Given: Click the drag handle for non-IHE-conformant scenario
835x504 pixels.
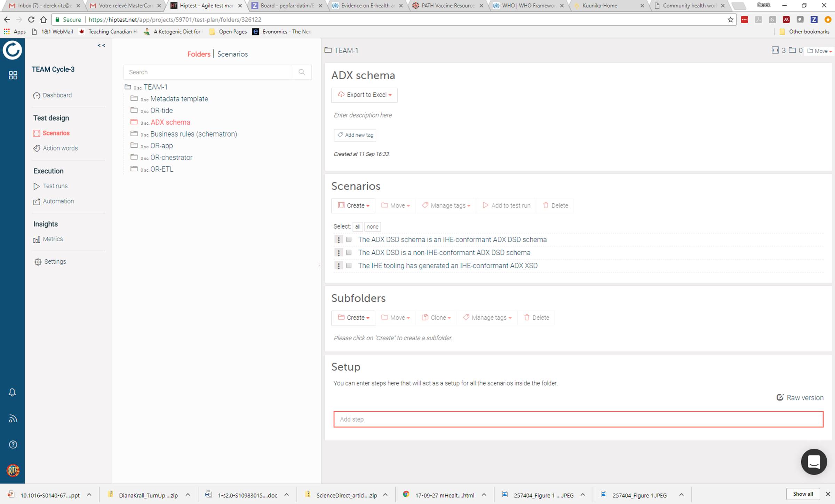Looking at the screenshot, I should [338, 253].
